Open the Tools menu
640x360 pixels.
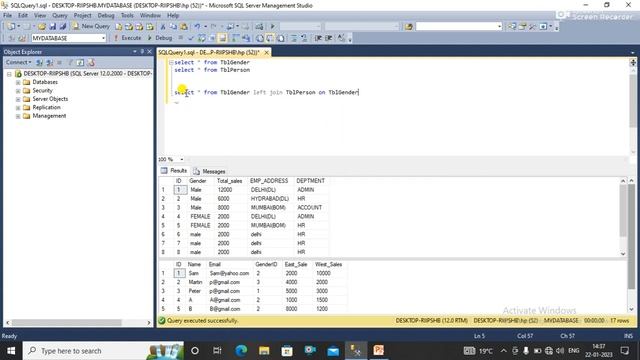[127, 16]
